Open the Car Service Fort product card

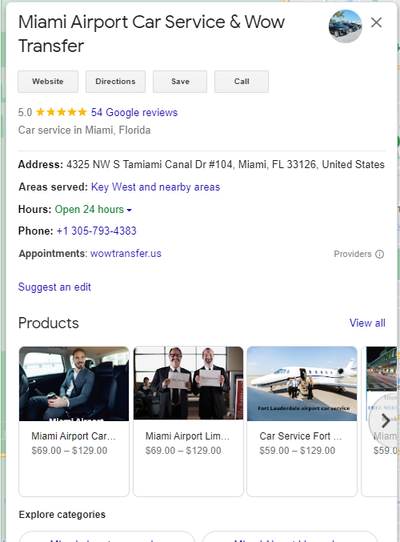[x=302, y=421]
